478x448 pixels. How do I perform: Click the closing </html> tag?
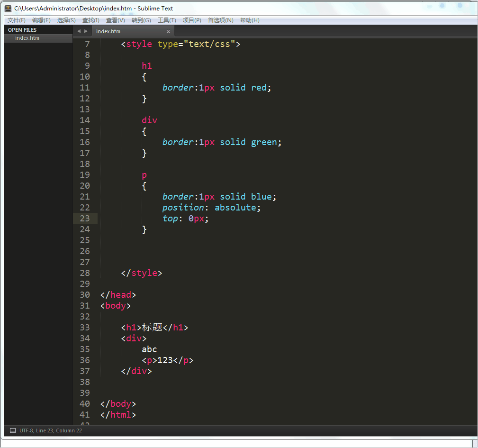point(118,414)
